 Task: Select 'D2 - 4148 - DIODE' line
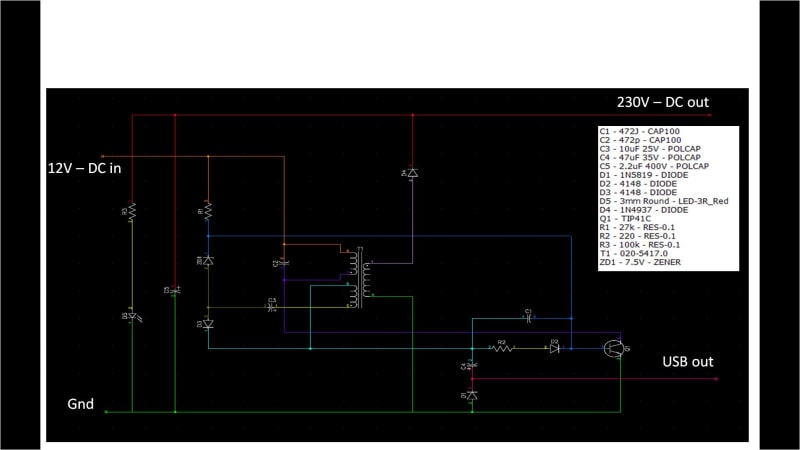(638, 184)
